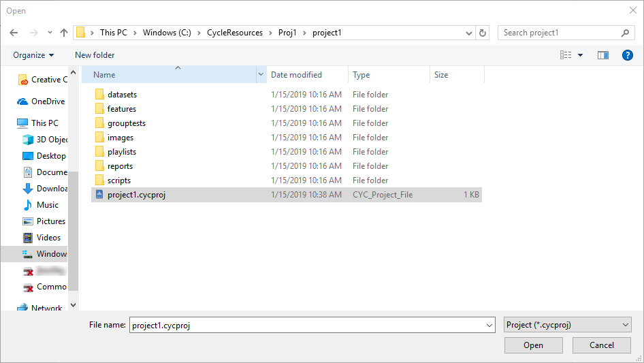The width and height of the screenshot is (644, 363).
Task: Select the scripts folder name
Action: coord(119,180)
